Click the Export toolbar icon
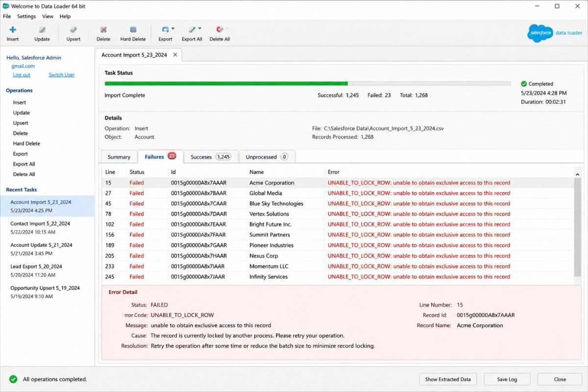The width and height of the screenshot is (588, 392). (165, 30)
